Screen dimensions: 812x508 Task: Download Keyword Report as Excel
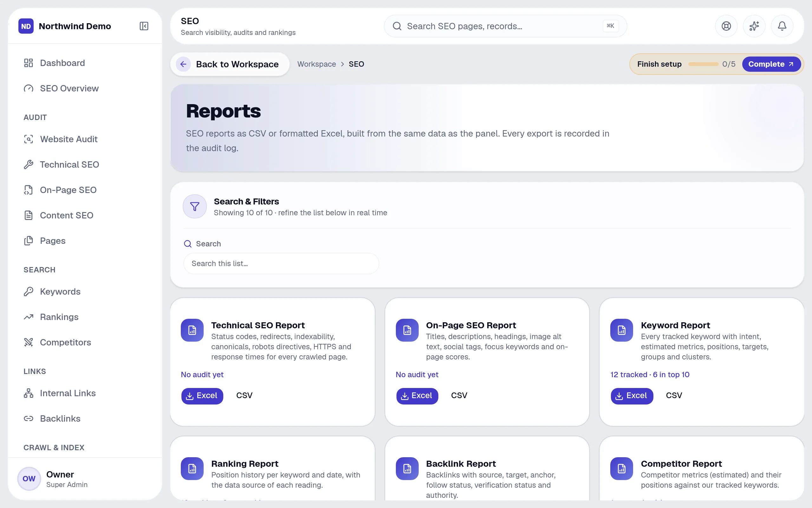tap(632, 396)
